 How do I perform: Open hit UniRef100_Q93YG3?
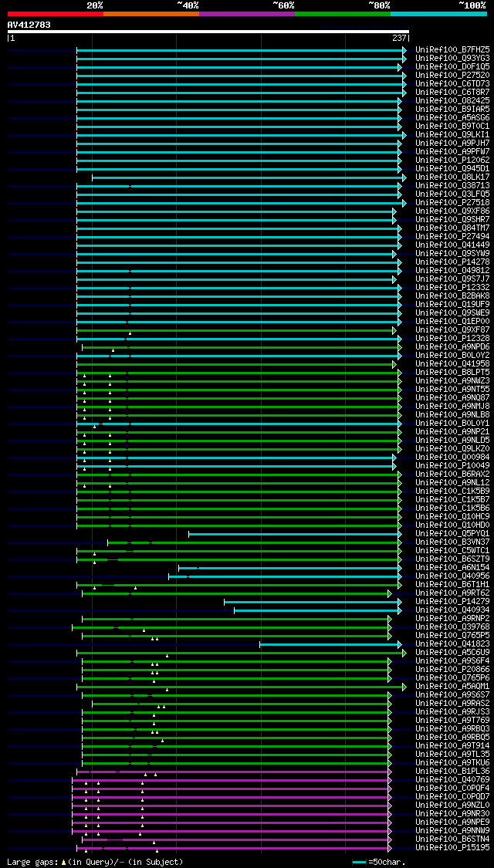coord(452,59)
